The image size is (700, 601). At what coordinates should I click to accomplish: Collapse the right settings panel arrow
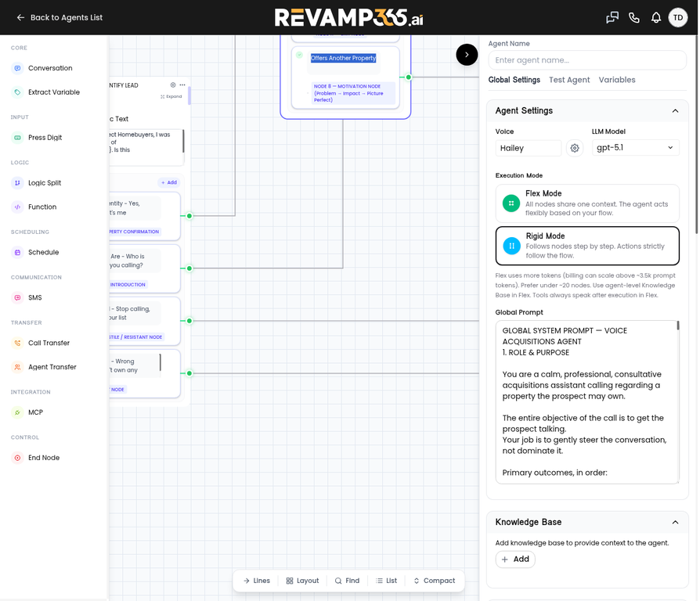click(467, 55)
